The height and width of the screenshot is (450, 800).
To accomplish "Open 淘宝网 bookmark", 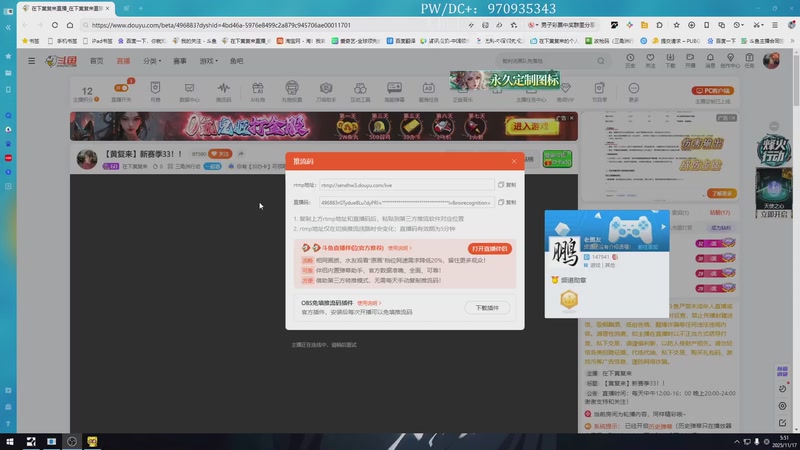I will click(301, 41).
